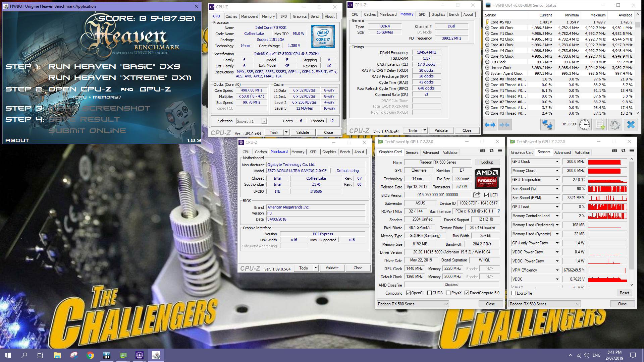
Task: Toggle the CUDA checkbox
Action: (x=429, y=293)
